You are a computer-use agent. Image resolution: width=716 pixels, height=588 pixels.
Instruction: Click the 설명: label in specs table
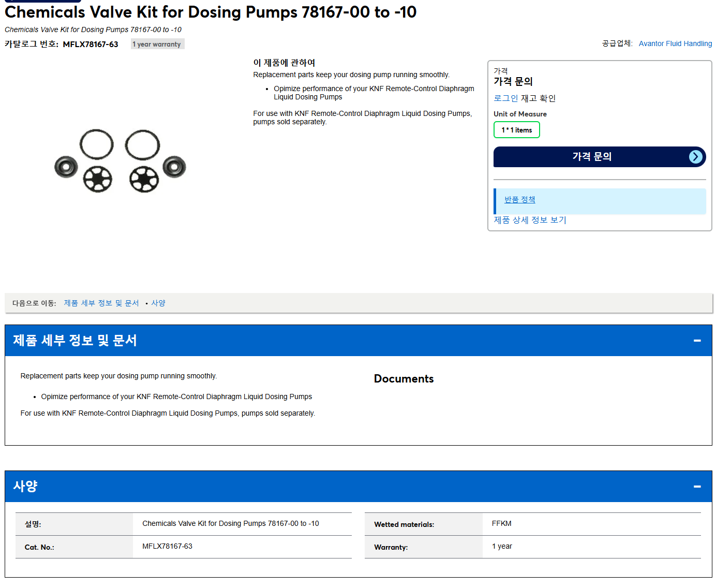(x=33, y=524)
